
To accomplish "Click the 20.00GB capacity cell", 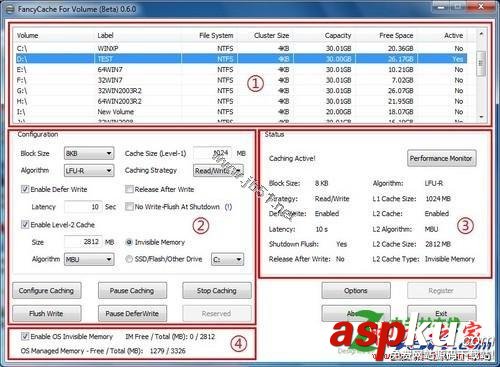I will pyautogui.click(x=338, y=112).
